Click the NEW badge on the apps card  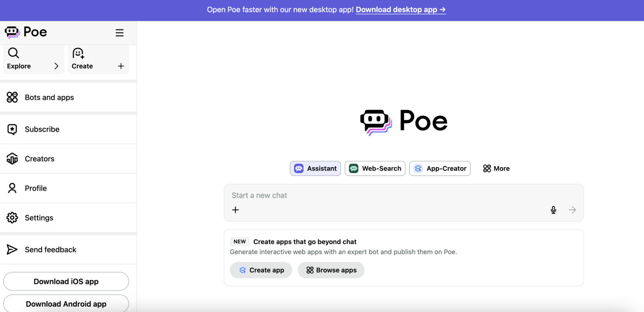click(240, 242)
